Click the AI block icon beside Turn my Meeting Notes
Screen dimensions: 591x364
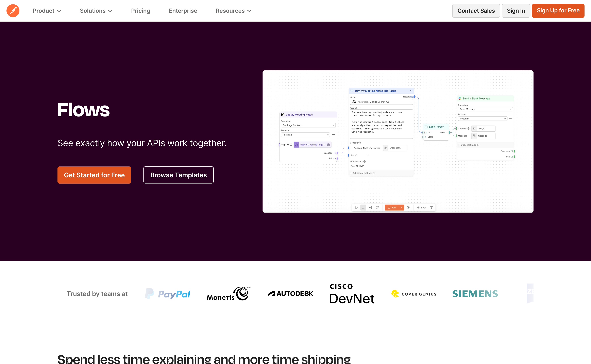click(352, 91)
